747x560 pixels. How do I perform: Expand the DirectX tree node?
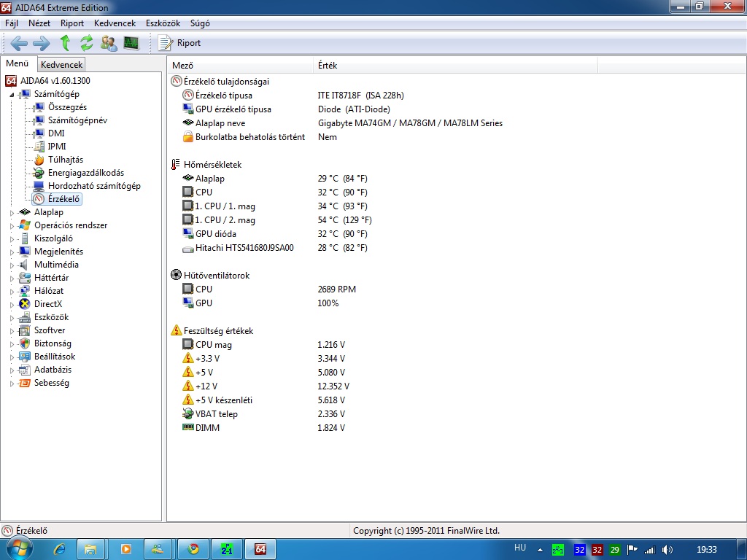[x=12, y=305]
